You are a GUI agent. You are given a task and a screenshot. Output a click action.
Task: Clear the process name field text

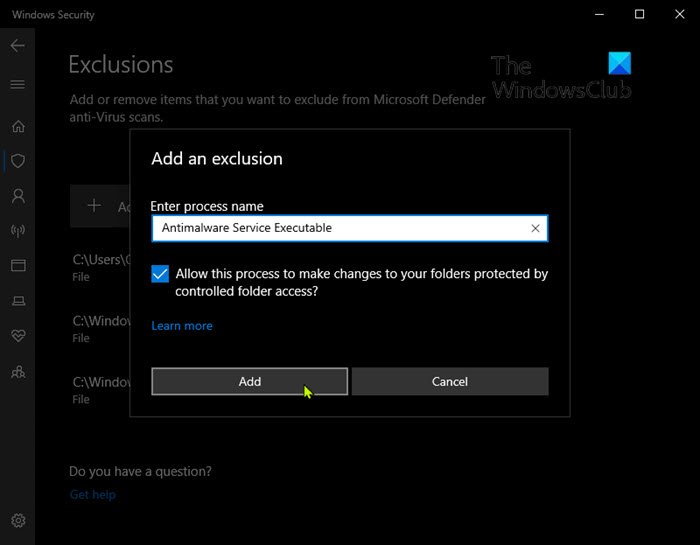point(535,228)
